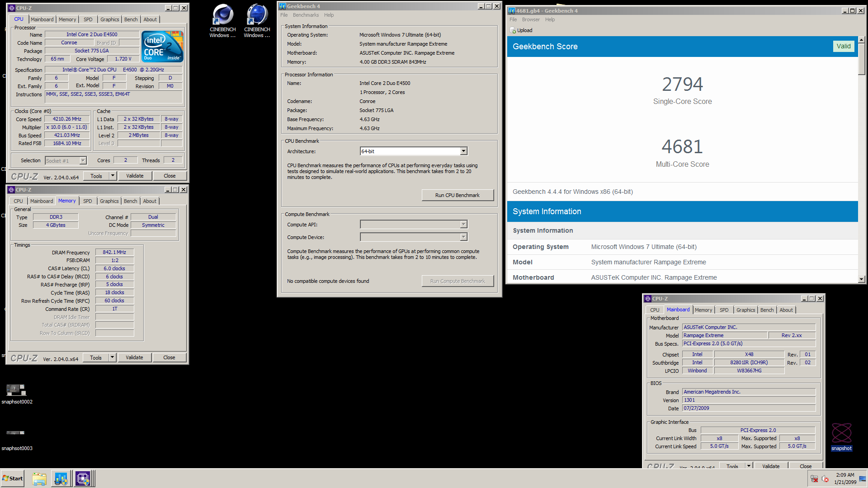Click Close in the CPU-Z Memory window
Image resolution: width=868 pixels, height=488 pixels.
tap(169, 357)
